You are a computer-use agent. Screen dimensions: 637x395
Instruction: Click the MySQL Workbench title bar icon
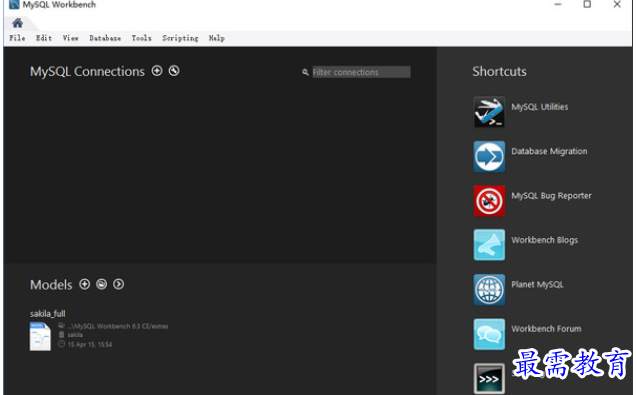(14, 4)
